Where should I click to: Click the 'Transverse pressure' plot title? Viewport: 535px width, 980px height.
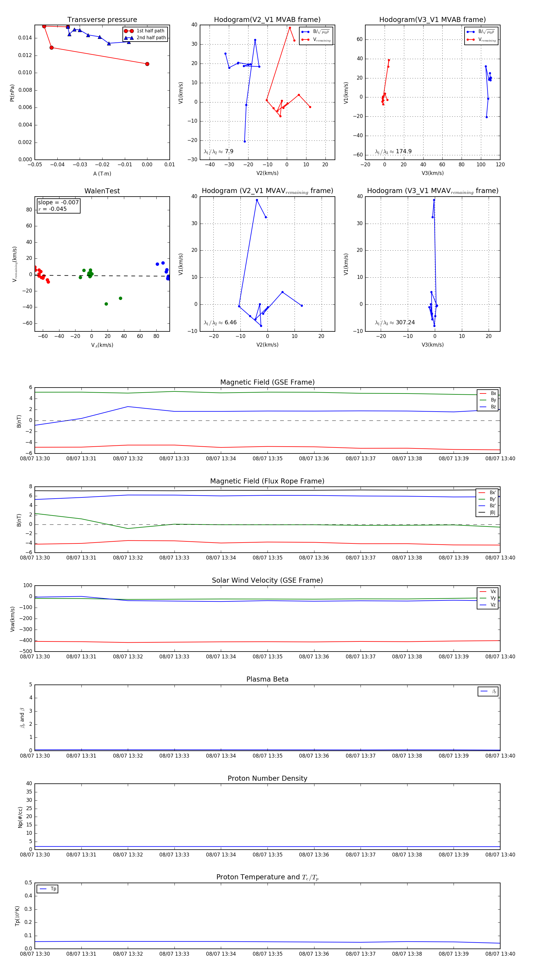[102, 19]
